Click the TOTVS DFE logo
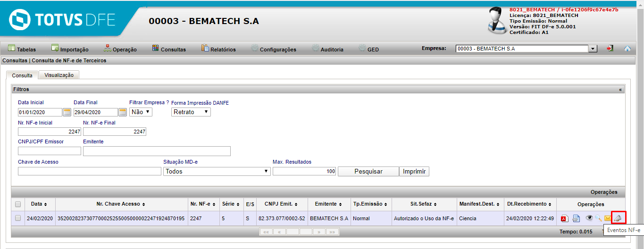Image resolution: width=644 pixels, height=249 pixels. tap(62, 20)
